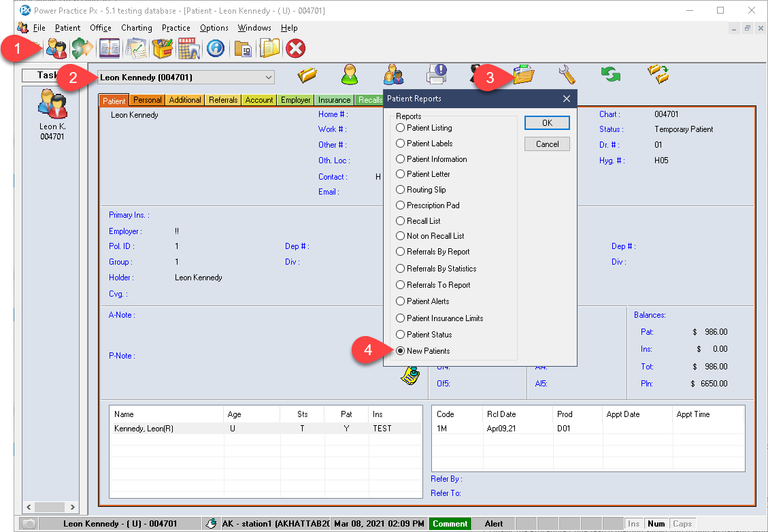
Task: Click OK in the Patient Reports dialog
Action: coord(547,123)
